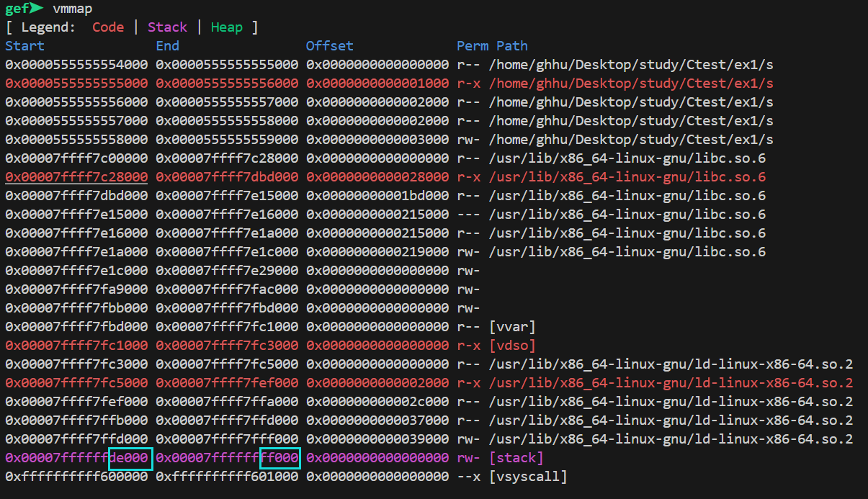
Task: Select red start address 0x00007ffff7fc5000
Action: 76,383
